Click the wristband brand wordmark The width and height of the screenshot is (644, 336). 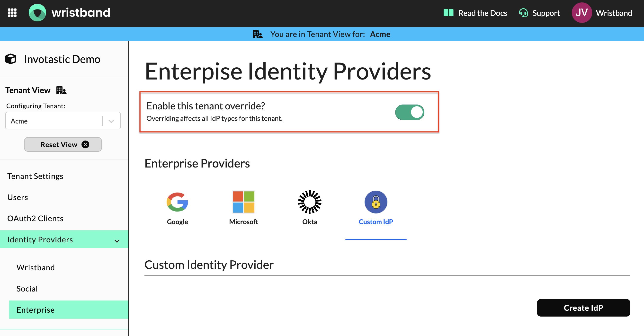tap(81, 13)
